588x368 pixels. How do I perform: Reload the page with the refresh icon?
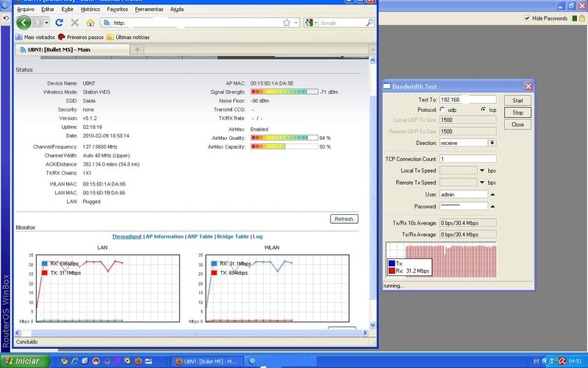click(60, 23)
